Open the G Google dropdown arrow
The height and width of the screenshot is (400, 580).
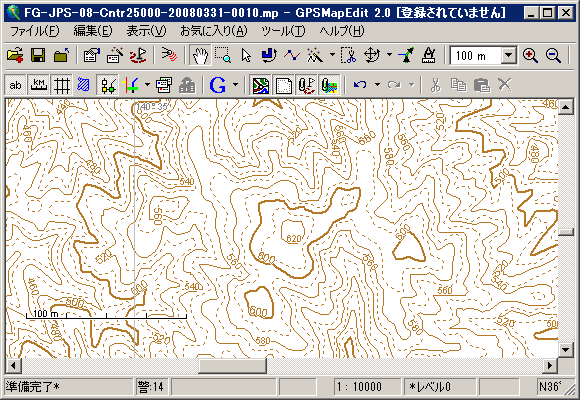point(235,85)
